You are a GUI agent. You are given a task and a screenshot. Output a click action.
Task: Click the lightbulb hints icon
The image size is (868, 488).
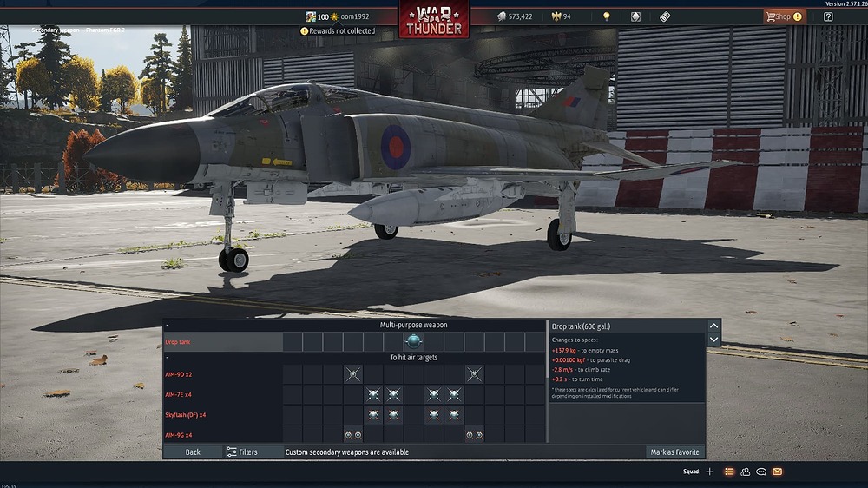click(x=607, y=16)
